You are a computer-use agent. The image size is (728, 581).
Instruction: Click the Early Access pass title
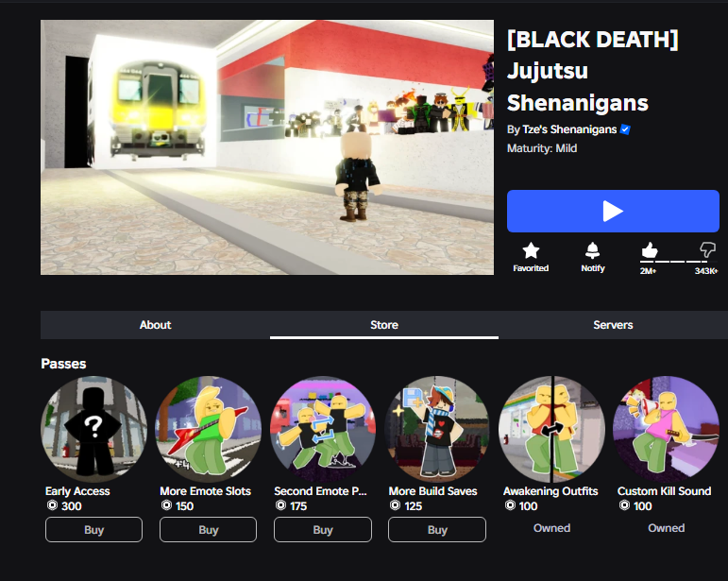coord(77,491)
